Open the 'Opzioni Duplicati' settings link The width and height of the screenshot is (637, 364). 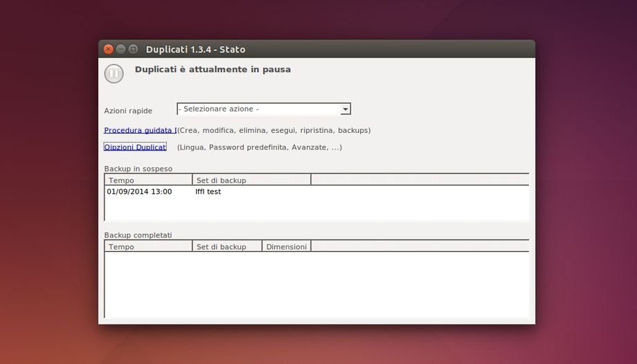coord(135,147)
